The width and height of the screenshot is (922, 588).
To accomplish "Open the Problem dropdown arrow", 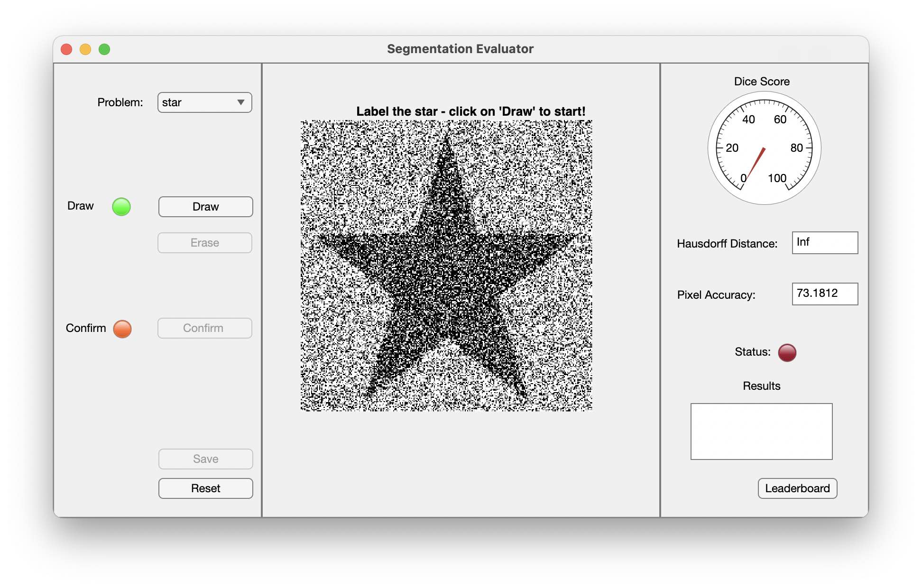I will (241, 102).
